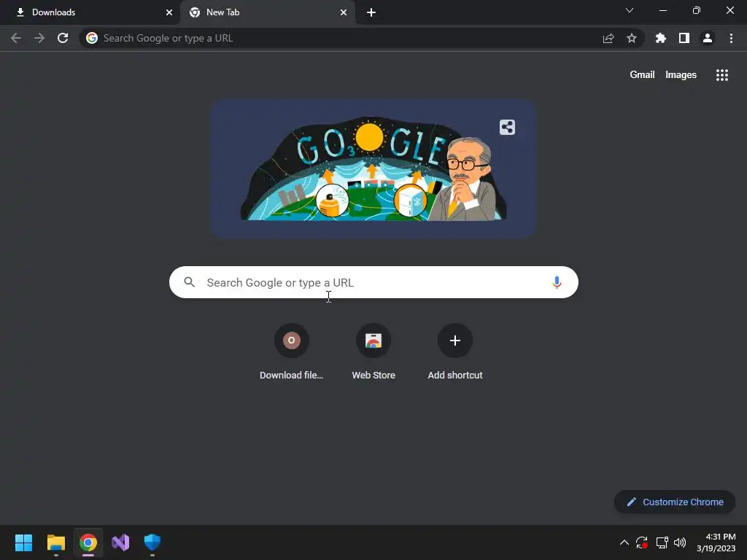
Task: Open File Explorer from taskbar
Action: (x=55, y=542)
